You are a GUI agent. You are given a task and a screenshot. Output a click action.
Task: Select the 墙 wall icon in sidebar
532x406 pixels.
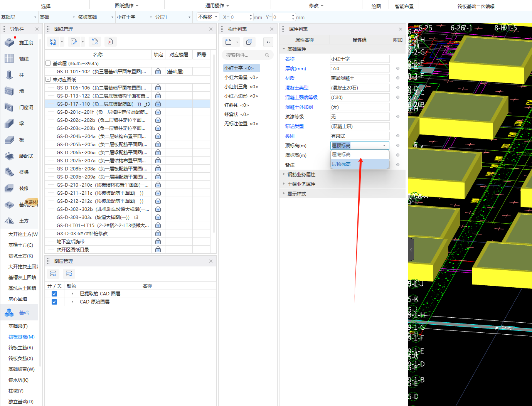[x=9, y=91]
